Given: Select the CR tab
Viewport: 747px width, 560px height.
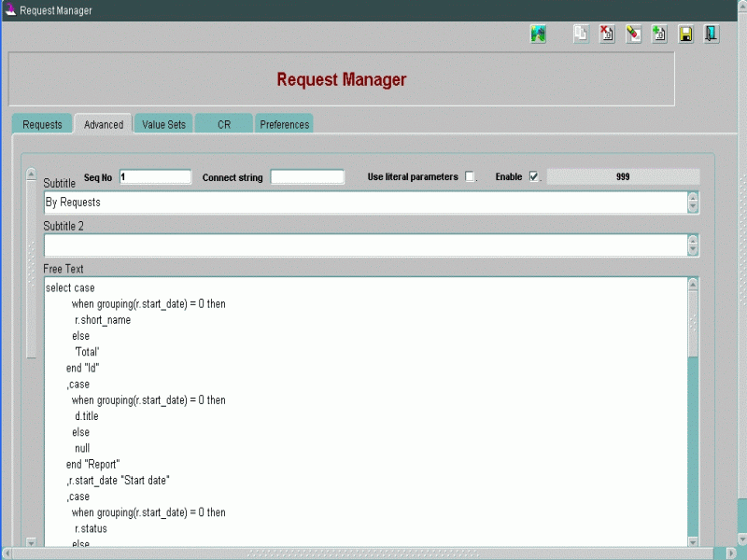Looking at the screenshot, I should [224, 125].
